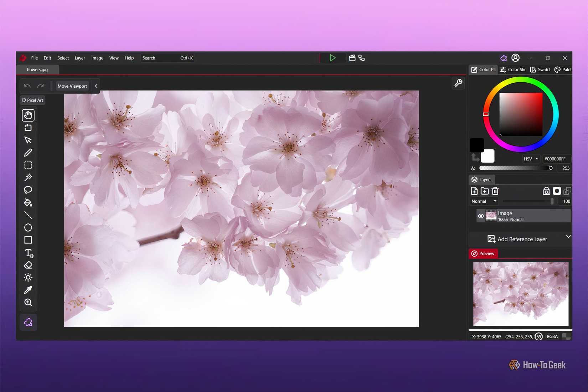The width and height of the screenshot is (588, 392).
Task: Create a new layer
Action: coord(474,191)
